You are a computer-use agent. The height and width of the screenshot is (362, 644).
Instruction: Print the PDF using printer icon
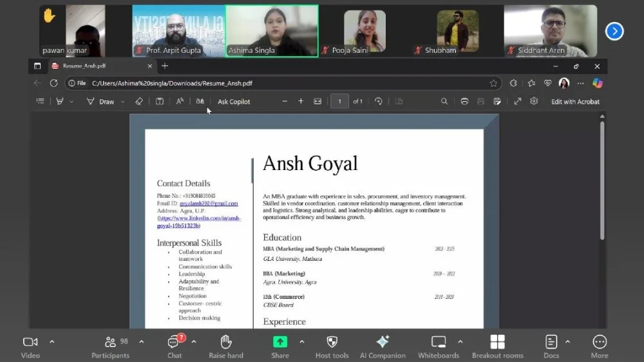pyautogui.click(x=464, y=101)
